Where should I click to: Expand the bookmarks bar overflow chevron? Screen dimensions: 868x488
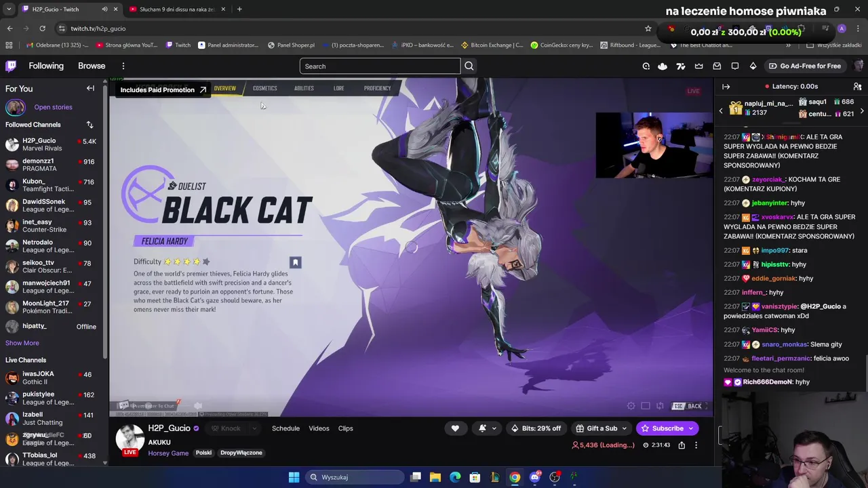pos(788,45)
